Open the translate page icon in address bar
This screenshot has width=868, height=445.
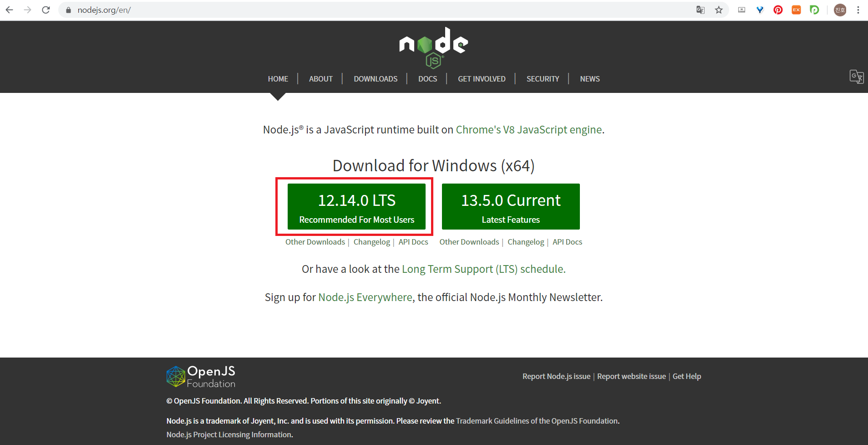[x=700, y=10]
